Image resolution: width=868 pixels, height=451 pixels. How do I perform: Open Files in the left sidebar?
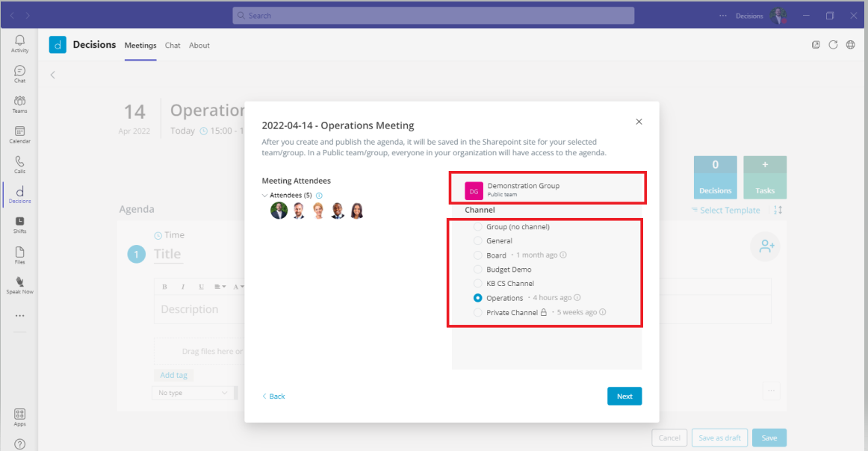19,255
